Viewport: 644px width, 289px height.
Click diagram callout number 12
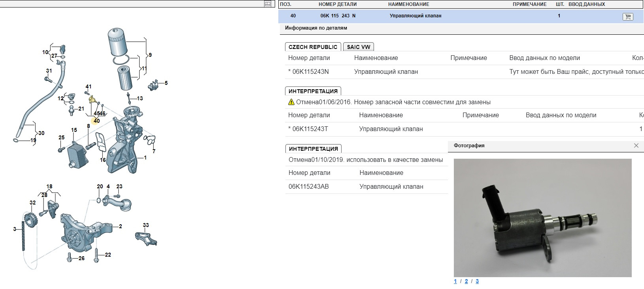[60, 98]
